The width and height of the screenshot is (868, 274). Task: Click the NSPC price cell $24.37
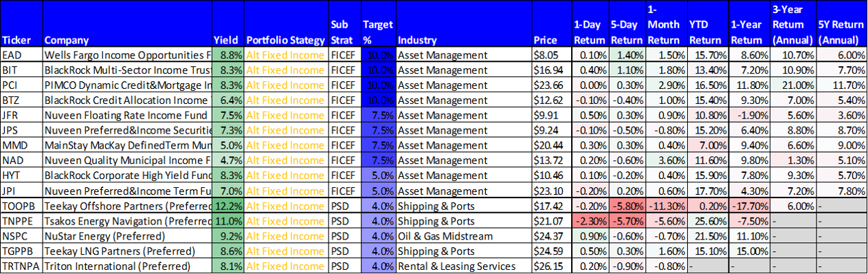pos(552,235)
